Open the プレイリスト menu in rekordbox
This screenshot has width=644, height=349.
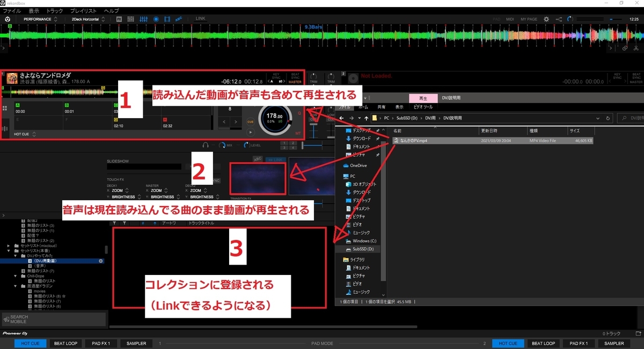click(x=84, y=11)
